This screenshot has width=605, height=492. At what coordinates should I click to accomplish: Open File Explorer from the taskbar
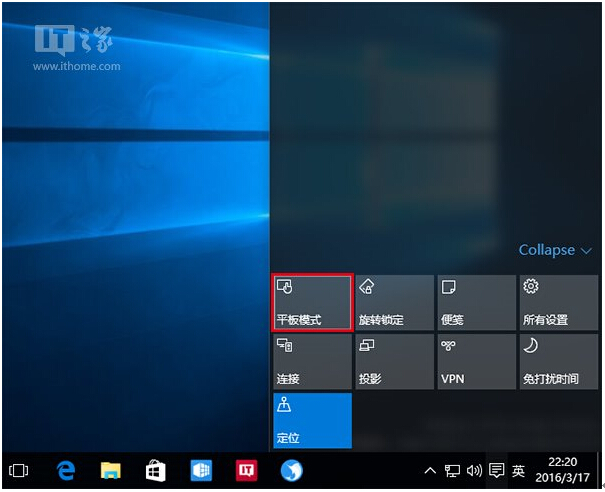111,470
